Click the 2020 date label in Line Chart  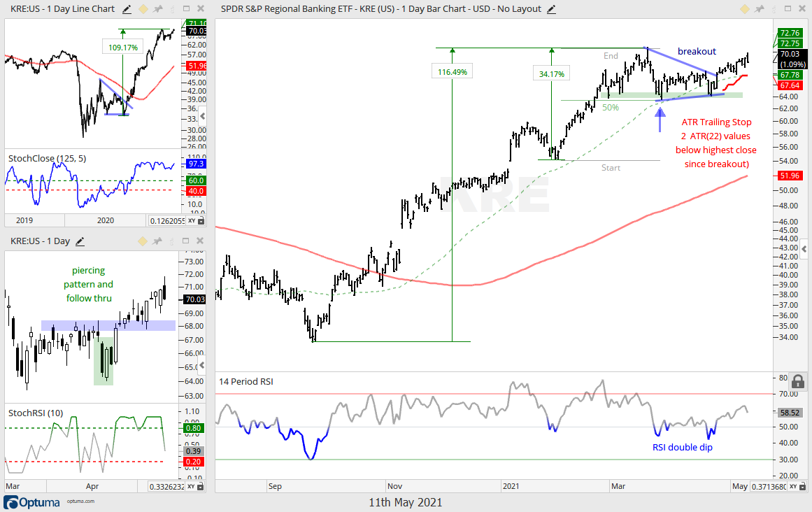[x=106, y=220]
